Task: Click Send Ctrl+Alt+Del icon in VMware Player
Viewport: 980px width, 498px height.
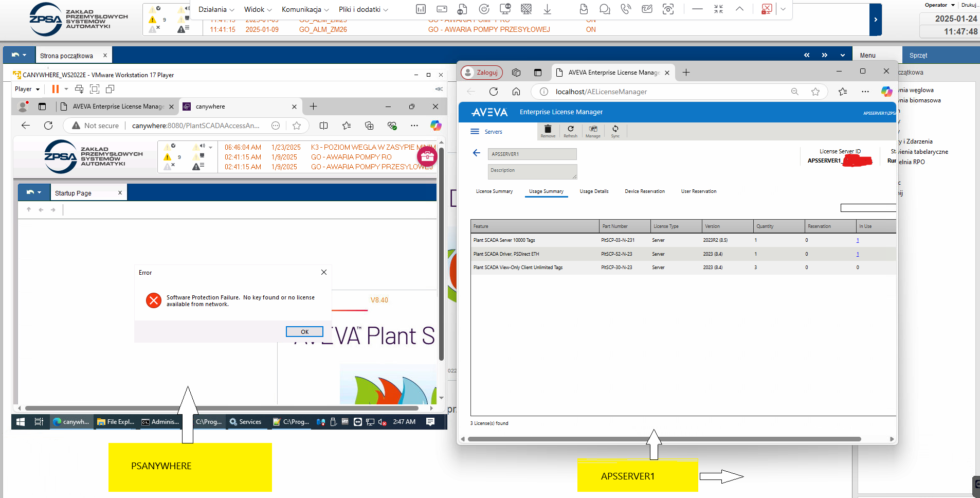Action: pyautogui.click(x=79, y=89)
